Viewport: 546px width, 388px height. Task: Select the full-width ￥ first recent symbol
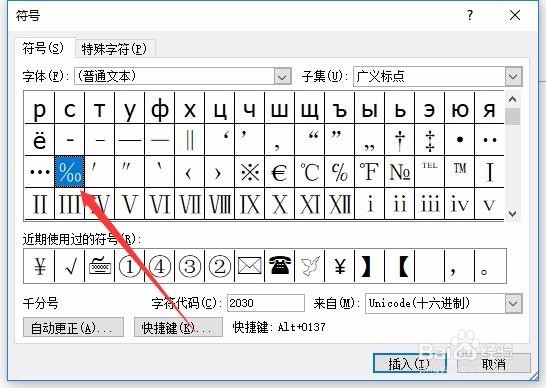(x=40, y=266)
